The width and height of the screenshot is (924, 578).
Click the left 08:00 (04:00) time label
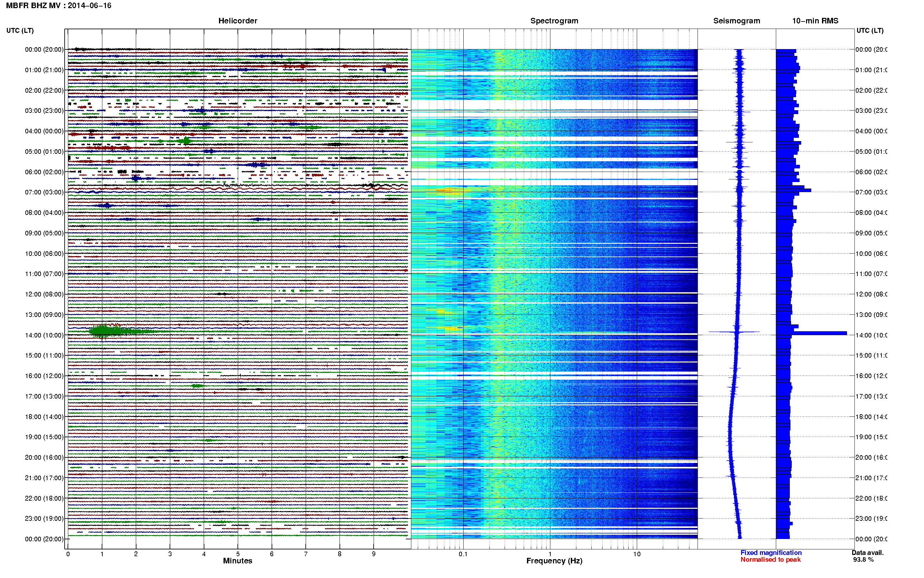pyautogui.click(x=44, y=213)
